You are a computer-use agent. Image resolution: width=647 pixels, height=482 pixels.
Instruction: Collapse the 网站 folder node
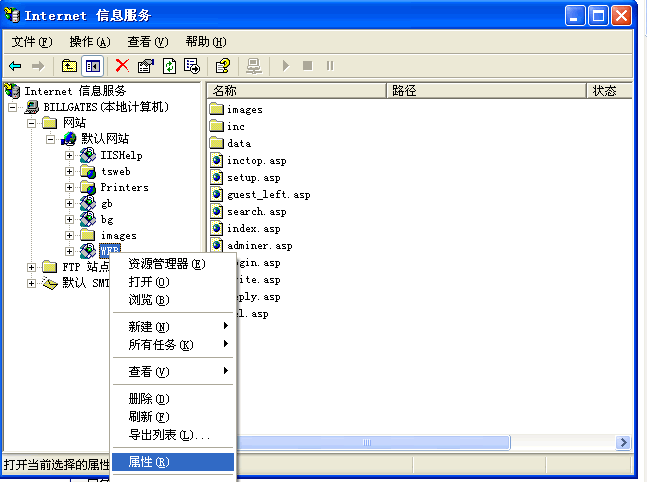31,123
